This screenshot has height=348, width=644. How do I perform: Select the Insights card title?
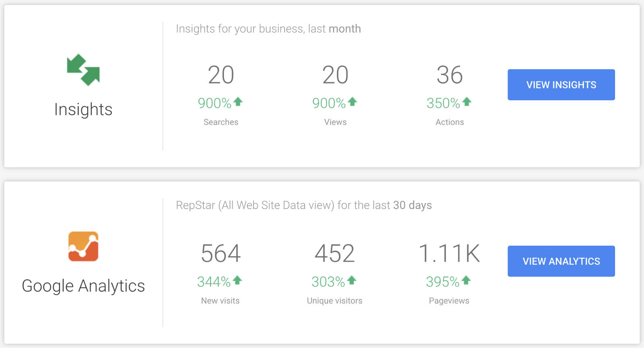click(83, 110)
